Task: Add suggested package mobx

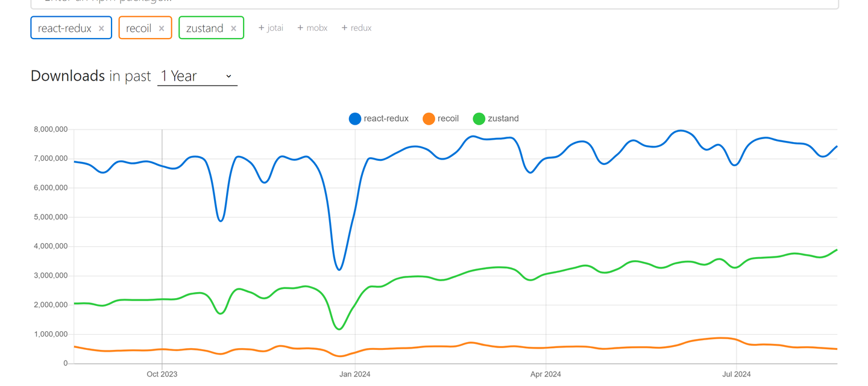Action: [312, 28]
